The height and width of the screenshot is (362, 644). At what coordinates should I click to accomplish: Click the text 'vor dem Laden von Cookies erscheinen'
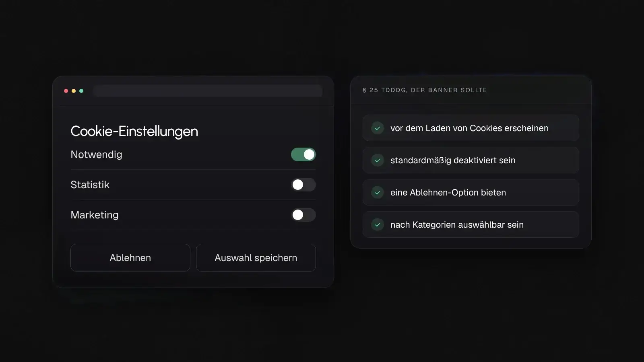(469, 128)
